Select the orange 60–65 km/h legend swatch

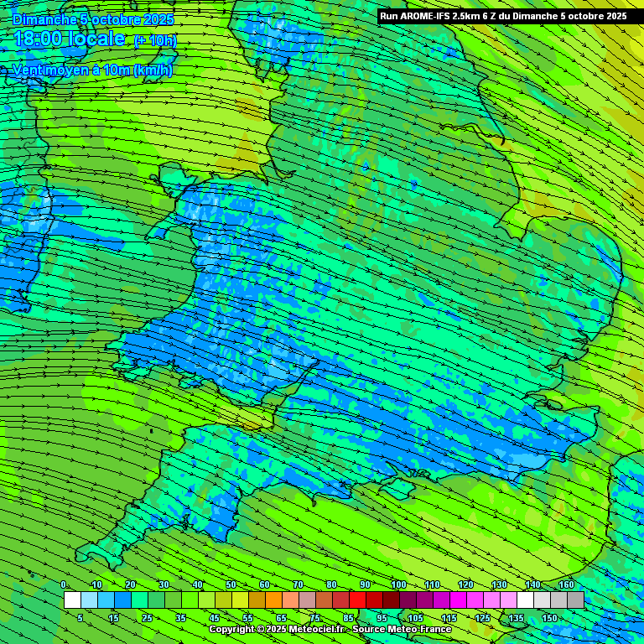[x=273, y=600]
